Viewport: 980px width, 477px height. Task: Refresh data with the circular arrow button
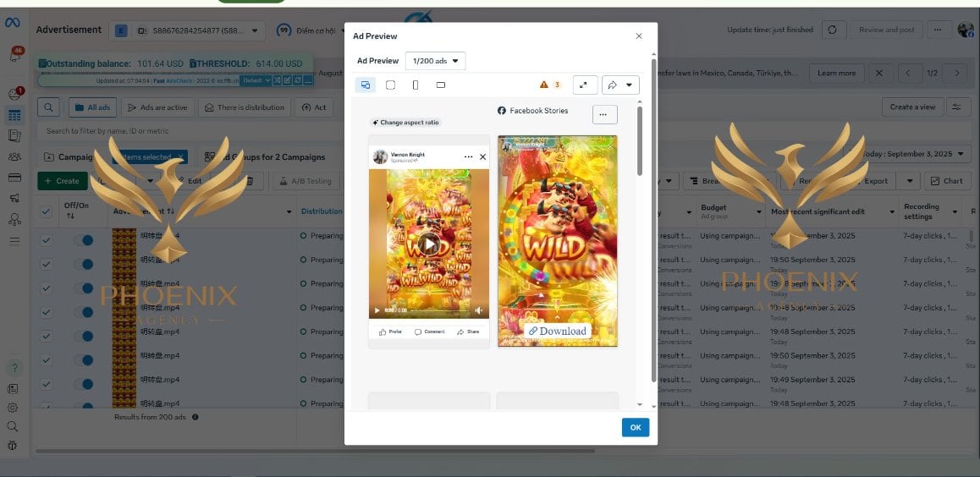(x=833, y=30)
